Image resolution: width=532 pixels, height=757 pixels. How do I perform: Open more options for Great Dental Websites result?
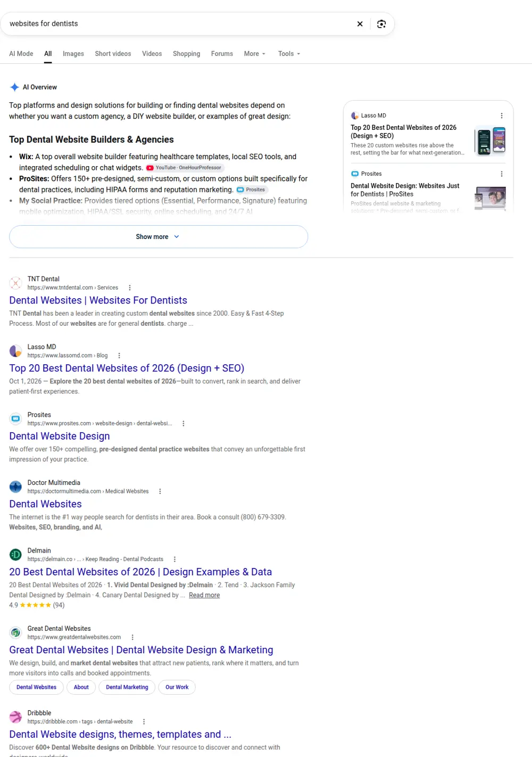(132, 637)
